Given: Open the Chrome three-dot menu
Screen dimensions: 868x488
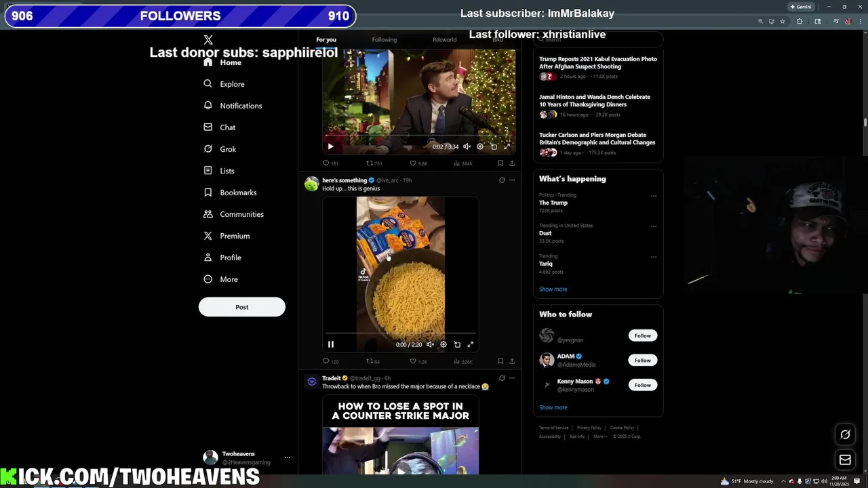Looking at the screenshot, I should [x=860, y=22].
